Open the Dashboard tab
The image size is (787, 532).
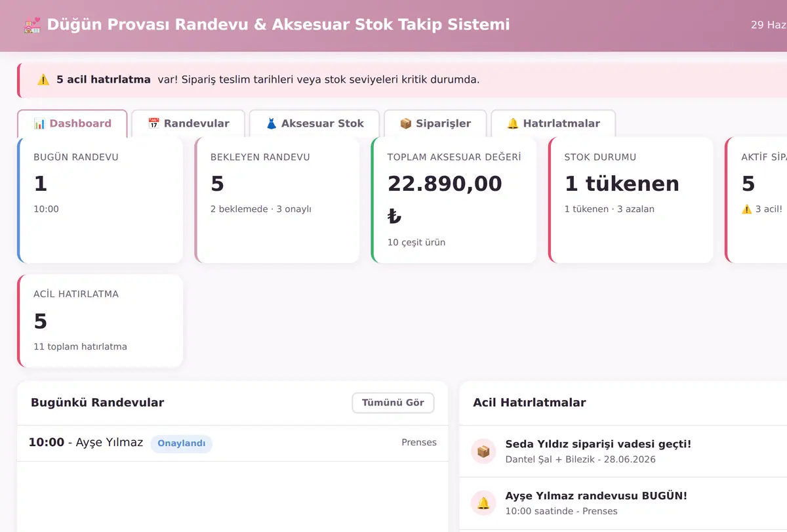click(x=72, y=123)
